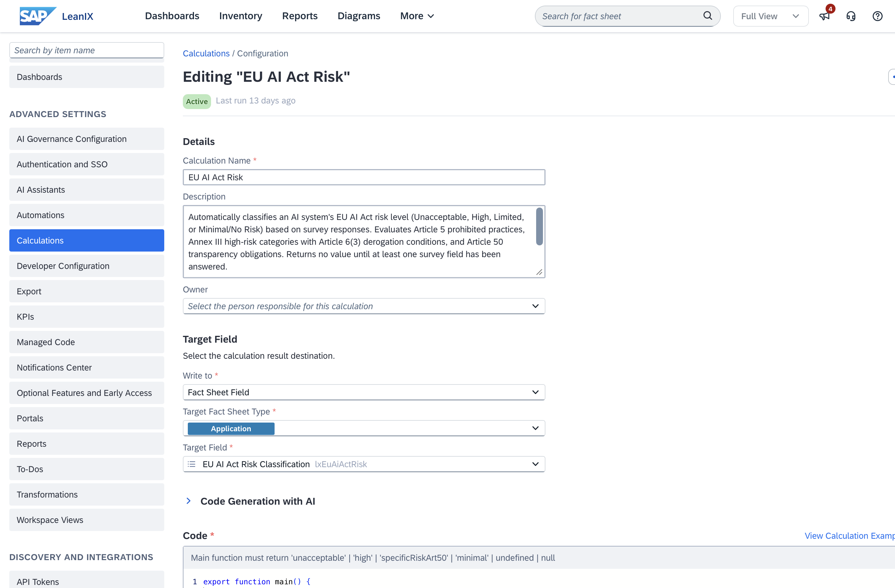Select Authentication and SSO sidebar item
This screenshot has height=588, width=895.
(x=87, y=164)
